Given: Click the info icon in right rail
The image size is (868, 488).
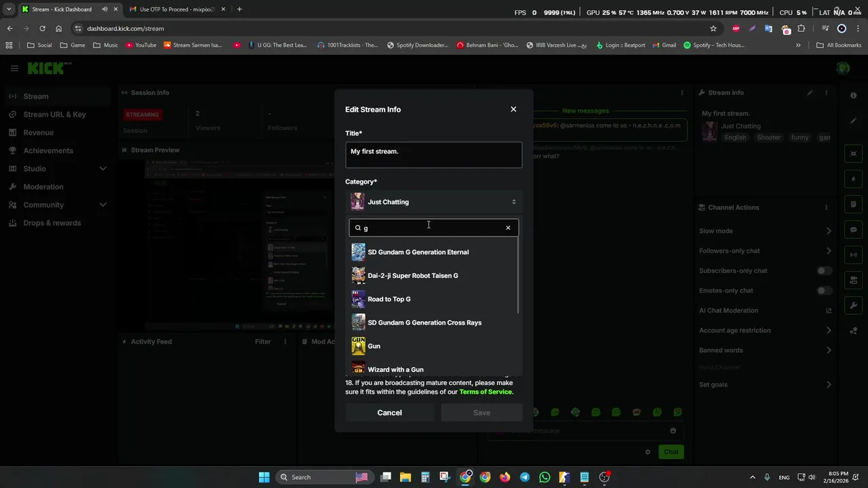Looking at the screenshot, I should click(853, 96).
